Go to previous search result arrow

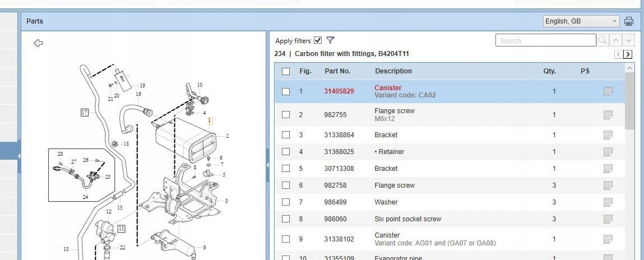[x=615, y=40]
